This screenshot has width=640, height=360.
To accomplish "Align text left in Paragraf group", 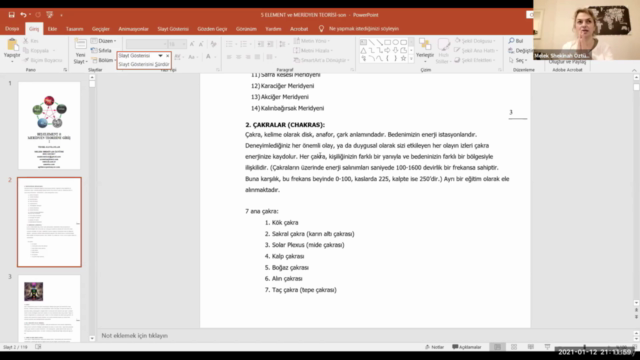I will click(x=229, y=57).
